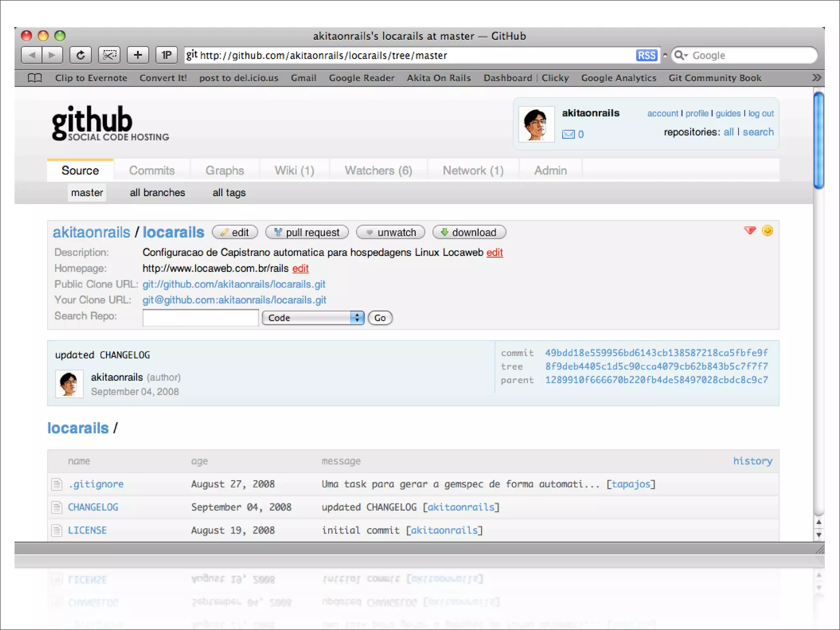The image size is (840, 630).
Task: Open the Google search magnifier dropdown
Action: click(x=681, y=55)
